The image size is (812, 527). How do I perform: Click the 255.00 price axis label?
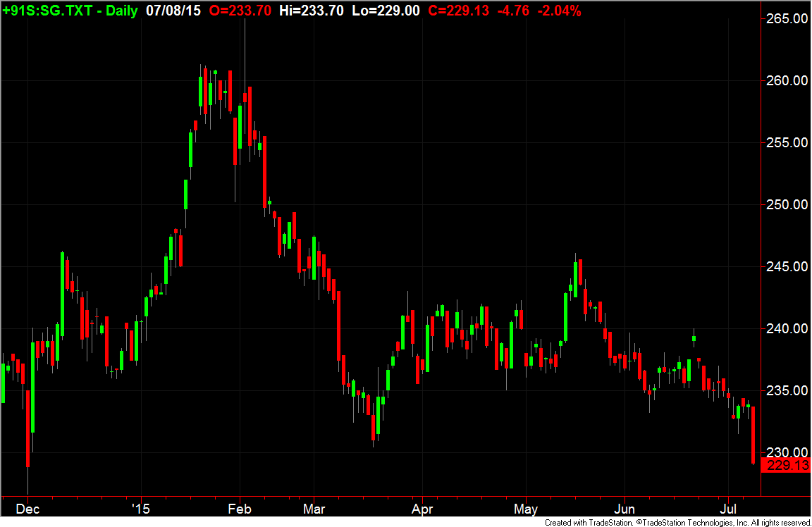tap(787, 142)
